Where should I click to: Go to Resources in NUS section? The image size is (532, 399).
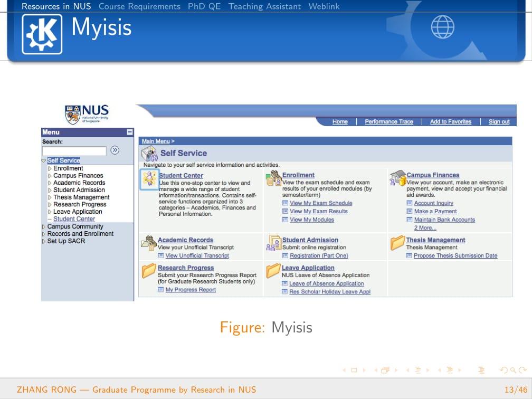(x=56, y=6)
